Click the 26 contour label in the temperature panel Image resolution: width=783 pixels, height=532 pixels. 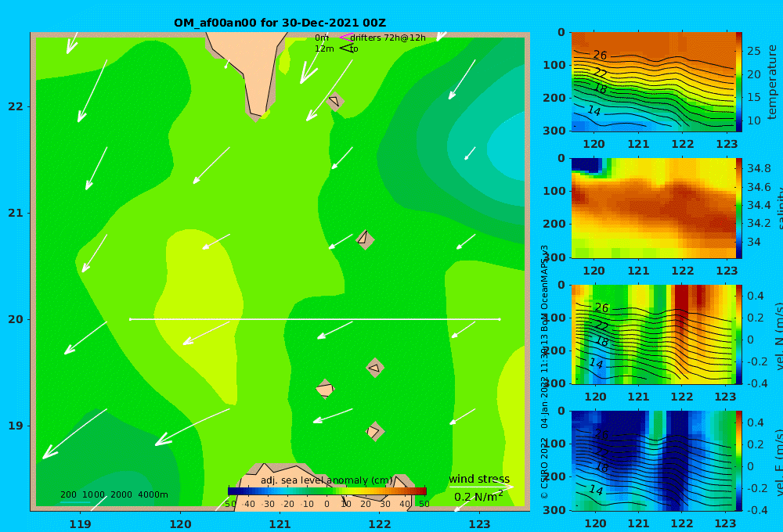pos(600,55)
